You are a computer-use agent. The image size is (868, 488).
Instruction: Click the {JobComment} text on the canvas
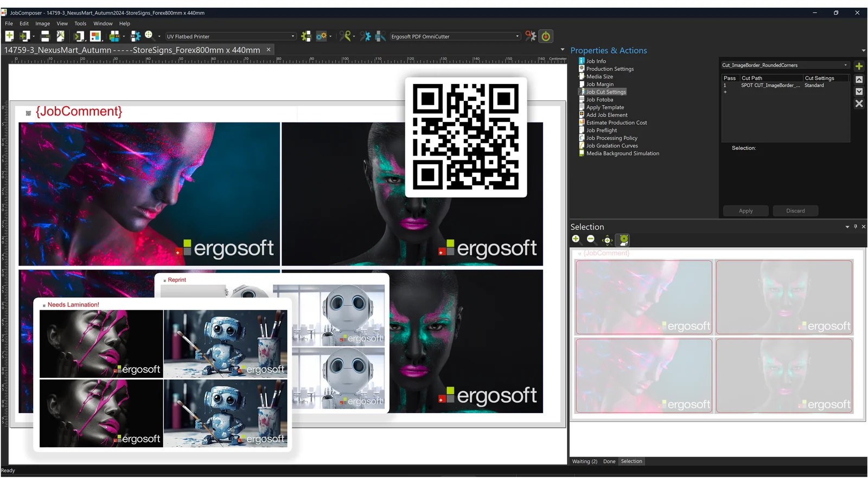point(79,111)
